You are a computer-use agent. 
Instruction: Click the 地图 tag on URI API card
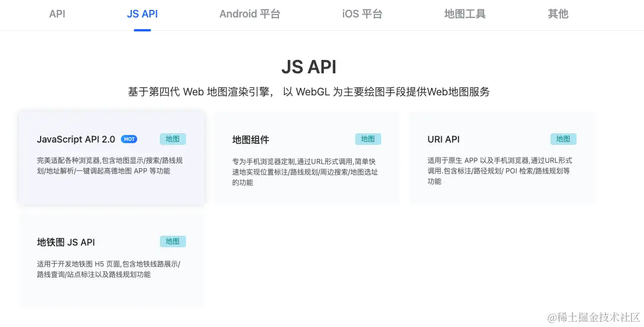click(x=564, y=139)
